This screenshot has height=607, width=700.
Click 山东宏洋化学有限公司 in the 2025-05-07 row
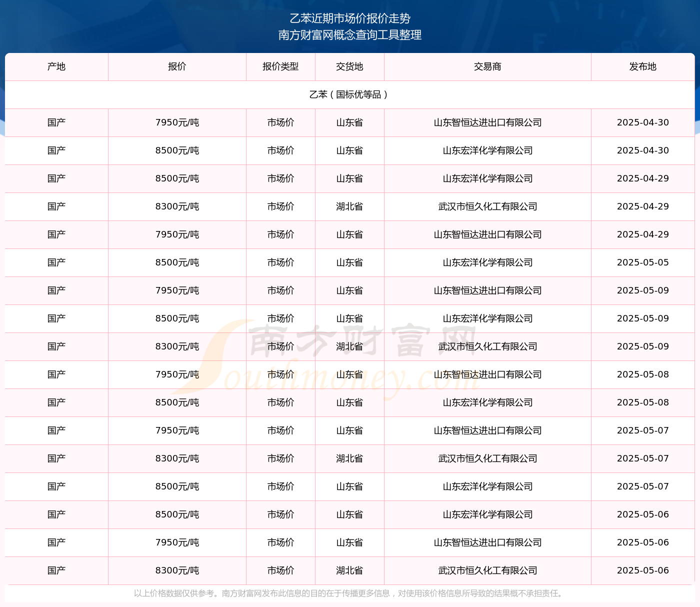(x=487, y=486)
